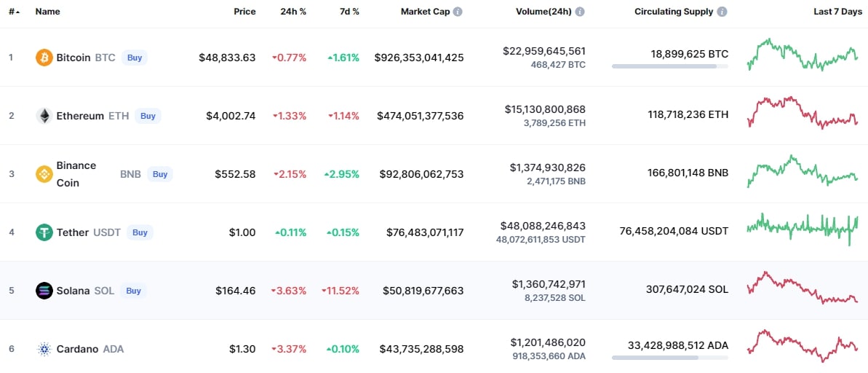Viewport: 868px width, 373px height.
Task: Sort table by 7d % column
Action: coord(349,12)
